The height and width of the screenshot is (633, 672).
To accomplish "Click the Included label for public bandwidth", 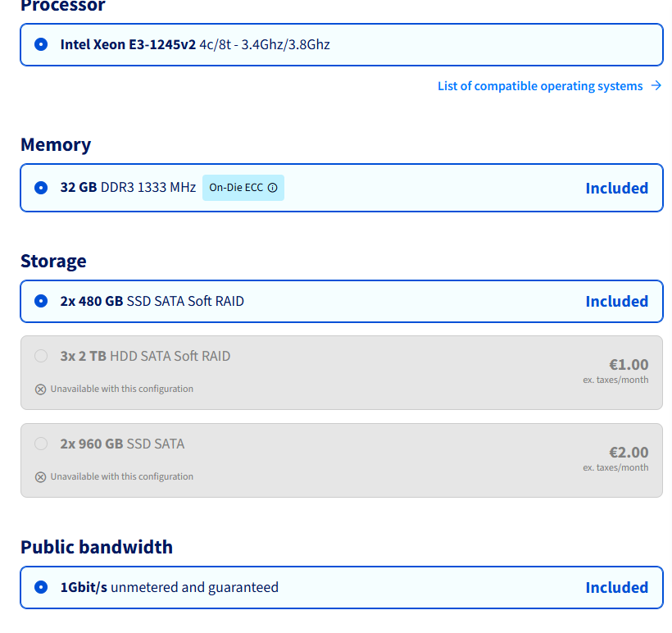I will (x=616, y=587).
